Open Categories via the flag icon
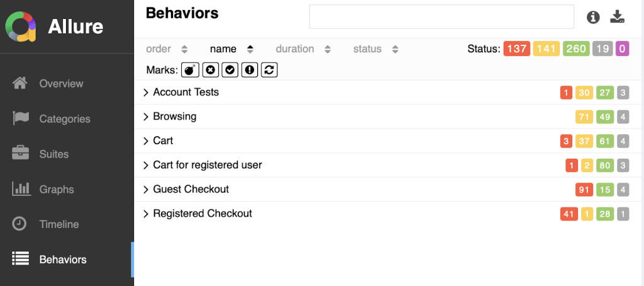 (x=21, y=118)
